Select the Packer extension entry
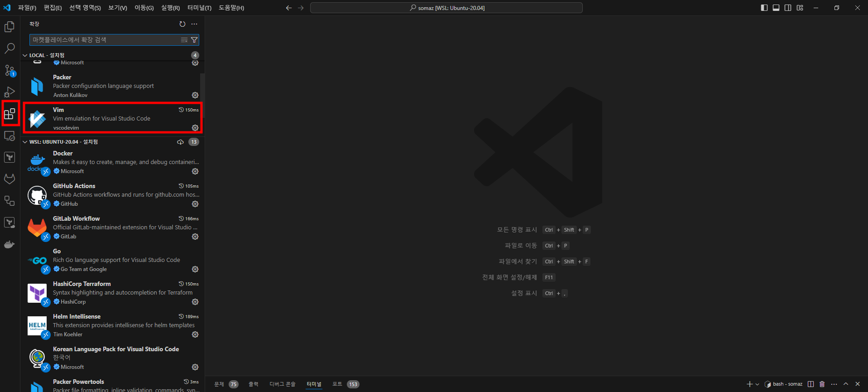This screenshot has width=868, height=392. tap(113, 86)
